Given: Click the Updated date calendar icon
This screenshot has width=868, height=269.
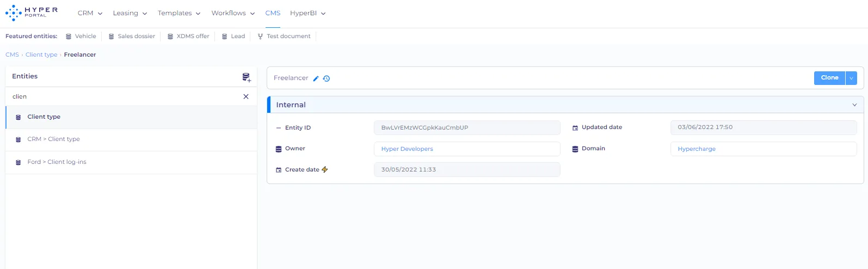Looking at the screenshot, I should pos(575,127).
